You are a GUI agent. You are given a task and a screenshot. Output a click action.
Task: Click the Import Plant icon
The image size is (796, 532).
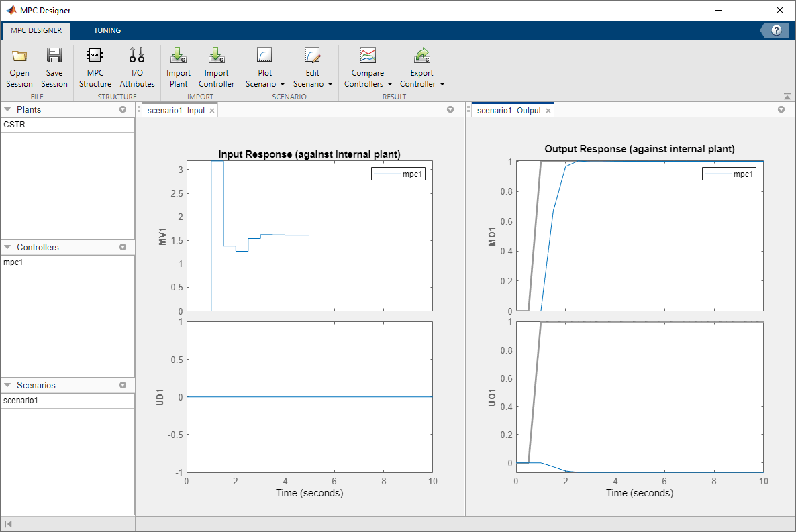click(179, 55)
